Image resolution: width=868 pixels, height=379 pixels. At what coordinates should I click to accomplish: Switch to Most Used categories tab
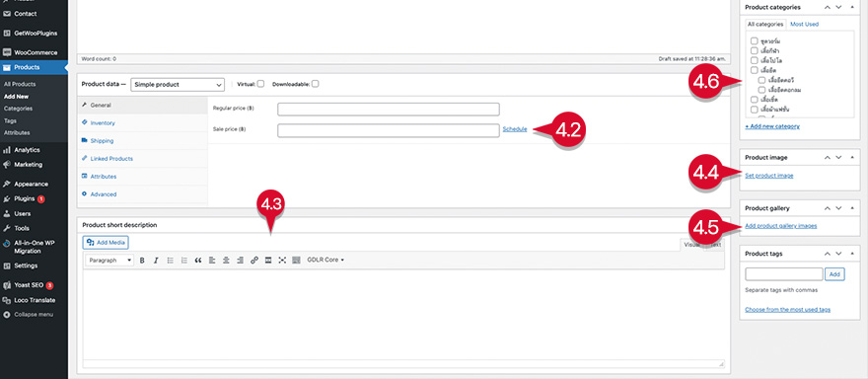click(804, 24)
